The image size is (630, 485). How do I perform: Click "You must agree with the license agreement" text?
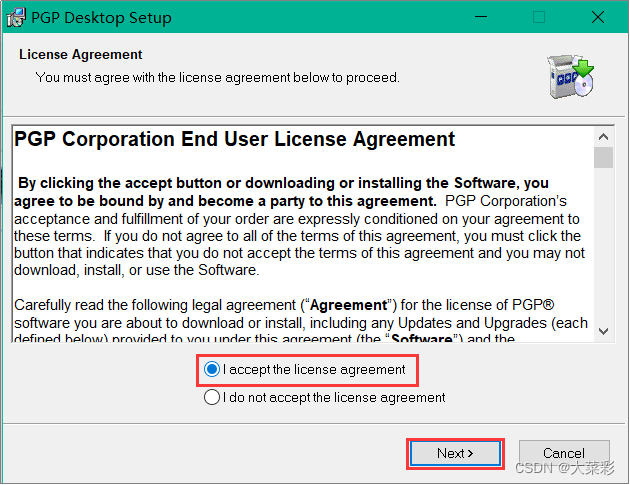click(x=217, y=77)
